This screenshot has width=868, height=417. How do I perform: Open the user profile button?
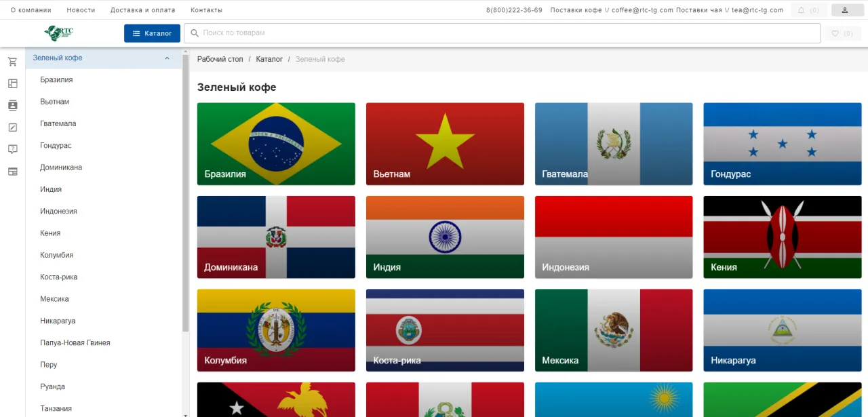[x=844, y=10]
